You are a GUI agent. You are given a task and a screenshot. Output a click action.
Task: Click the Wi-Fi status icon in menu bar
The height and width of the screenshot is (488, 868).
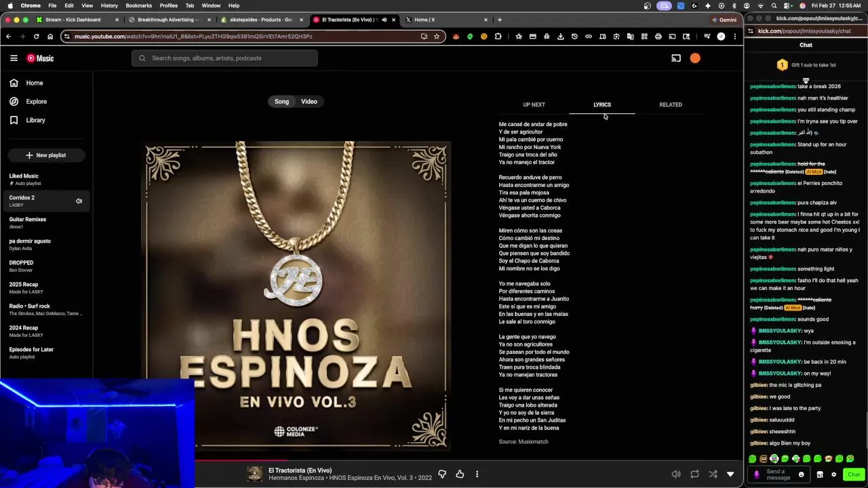click(x=760, y=5)
